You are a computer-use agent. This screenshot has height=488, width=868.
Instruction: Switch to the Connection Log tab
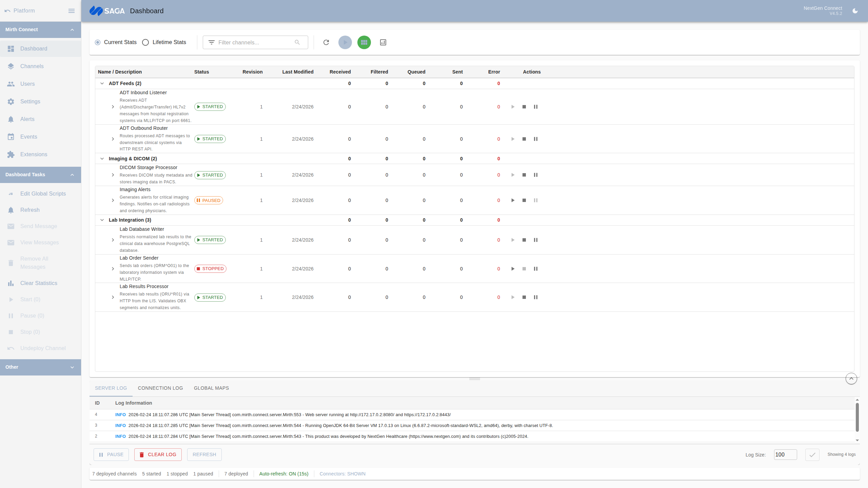point(160,388)
